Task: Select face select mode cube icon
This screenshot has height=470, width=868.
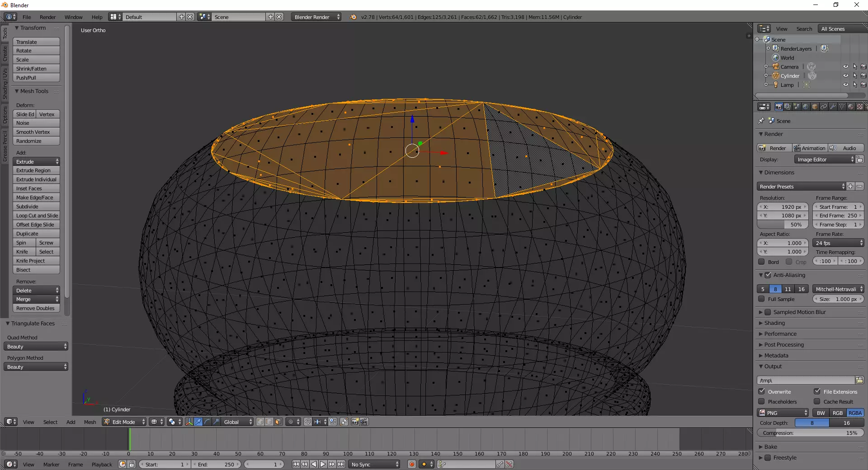Action: pyautogui.click(x=278, y=422)
